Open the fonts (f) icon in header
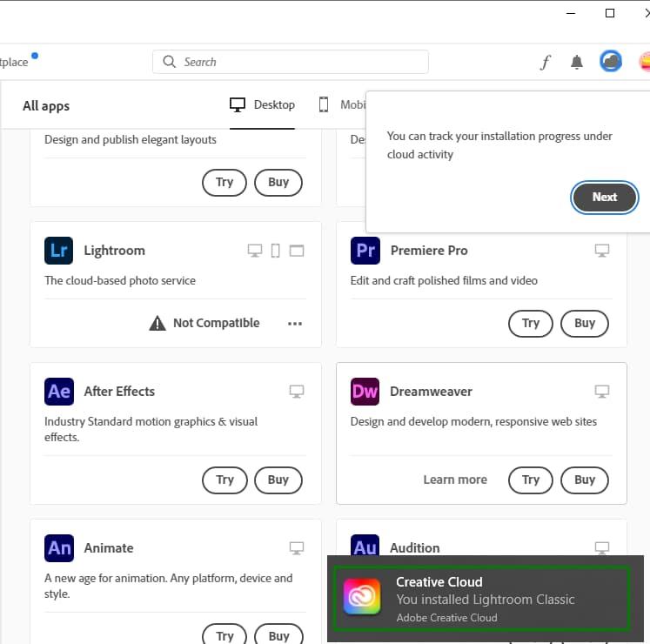The width and height of the screenshot is (650, 644). click(545, 62)
